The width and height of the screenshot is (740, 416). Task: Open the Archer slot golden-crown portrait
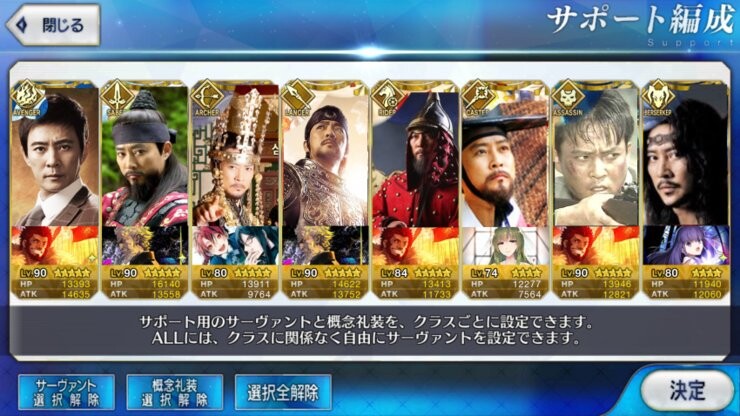pyautogui.click(x=235, y=156)
